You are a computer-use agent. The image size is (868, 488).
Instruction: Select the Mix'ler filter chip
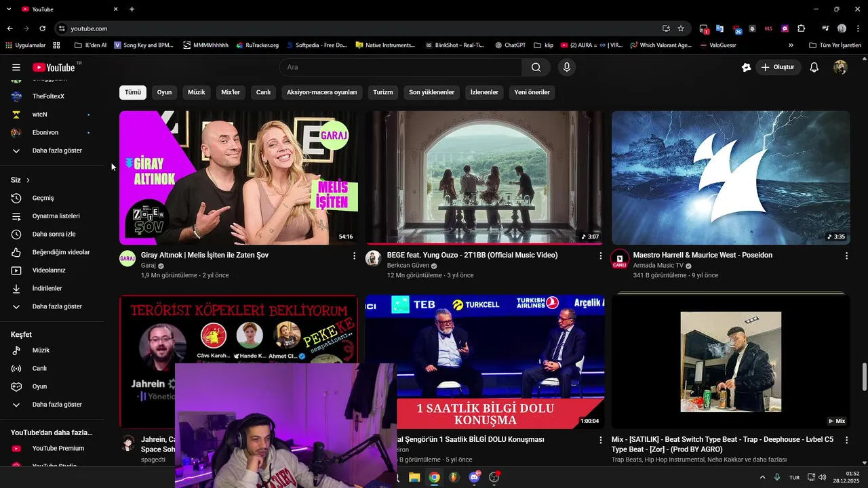231,92
